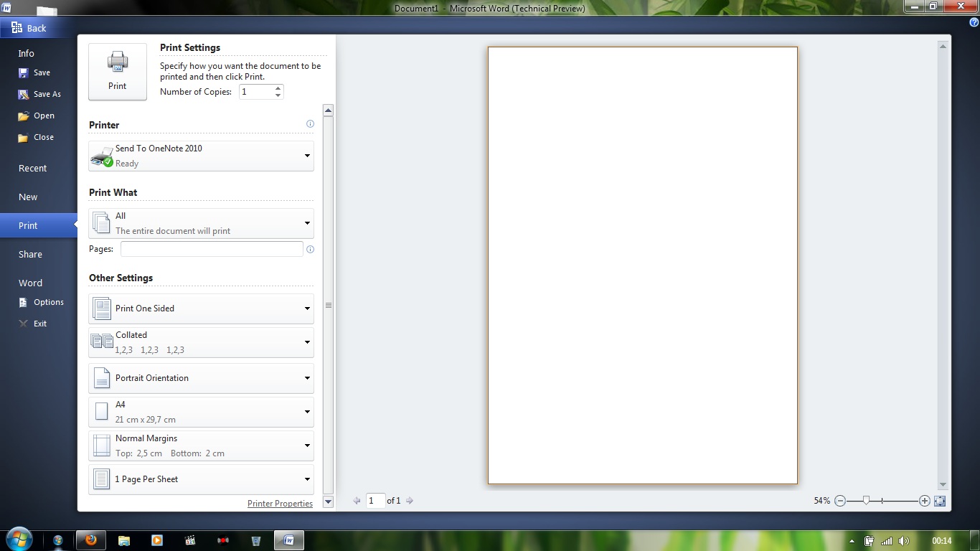Increase the Number of Copies with up arrow
This screenshot has width=980, height=551.
[278, 88]
